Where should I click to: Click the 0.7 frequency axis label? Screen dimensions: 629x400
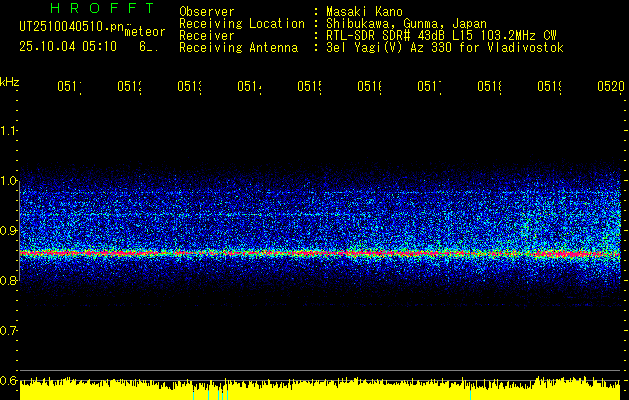(9, 331)
